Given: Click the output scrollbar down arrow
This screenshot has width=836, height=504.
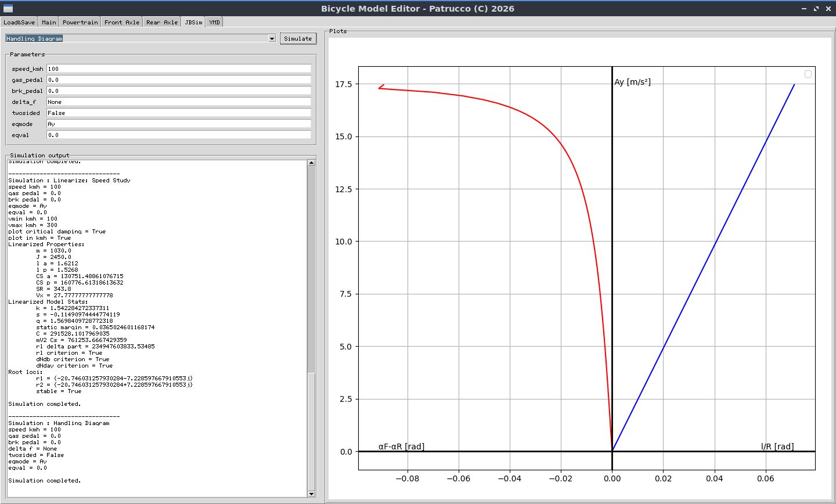Looking at the screenshot, I should coord(311,494).
